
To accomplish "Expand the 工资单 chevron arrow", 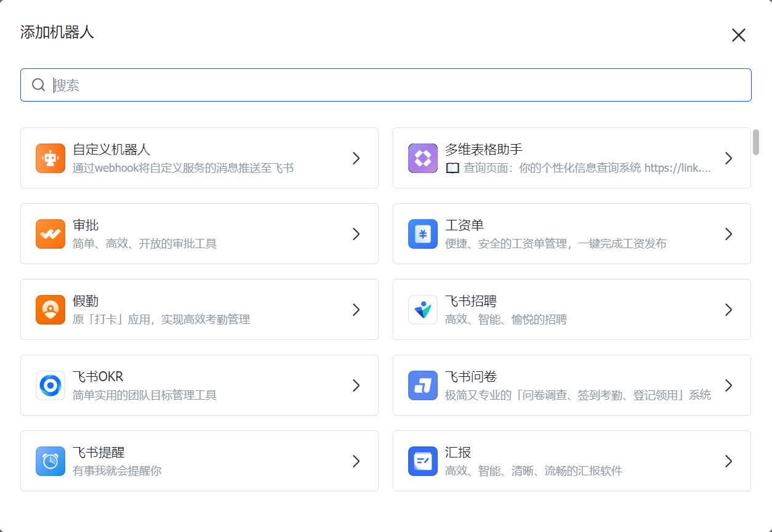I will click(728, 234).
